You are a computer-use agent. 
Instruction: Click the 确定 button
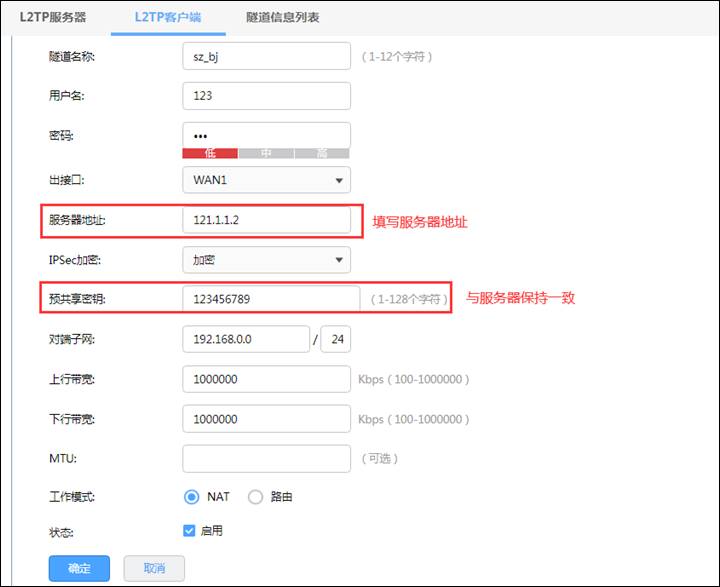[79, 568]
